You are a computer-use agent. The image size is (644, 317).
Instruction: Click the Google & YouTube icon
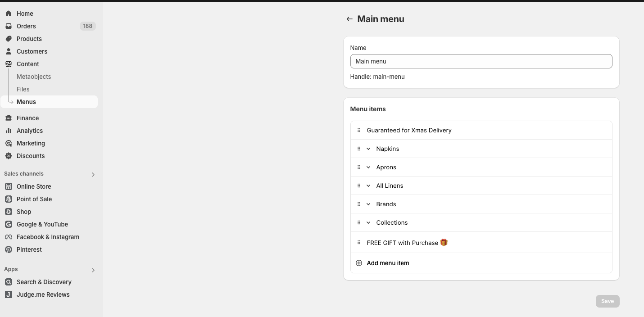pos(9,224)
